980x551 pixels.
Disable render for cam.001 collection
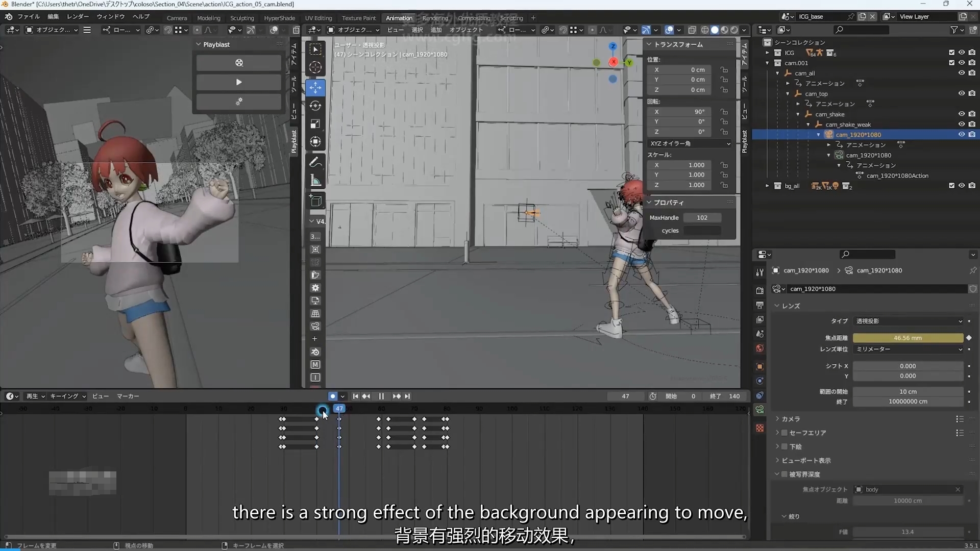[x=972, y=63]
